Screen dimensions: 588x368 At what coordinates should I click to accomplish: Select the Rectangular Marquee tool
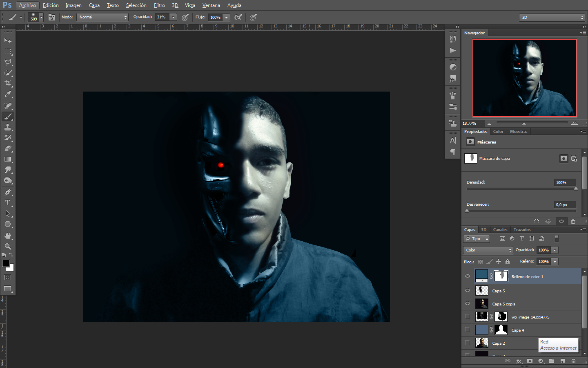[x=8, y=52]
